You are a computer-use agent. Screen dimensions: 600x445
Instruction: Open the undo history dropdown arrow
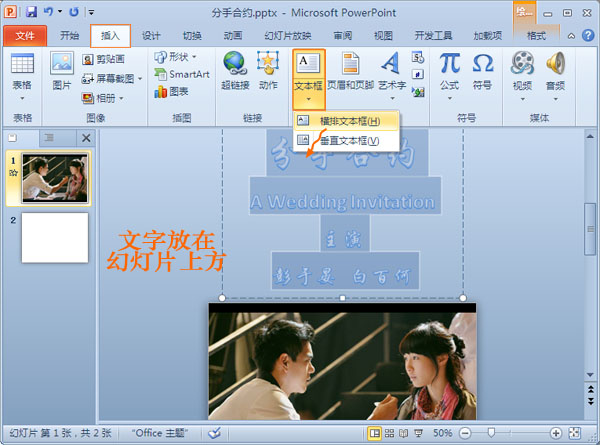pyautogui.click(x=60, y=12)
